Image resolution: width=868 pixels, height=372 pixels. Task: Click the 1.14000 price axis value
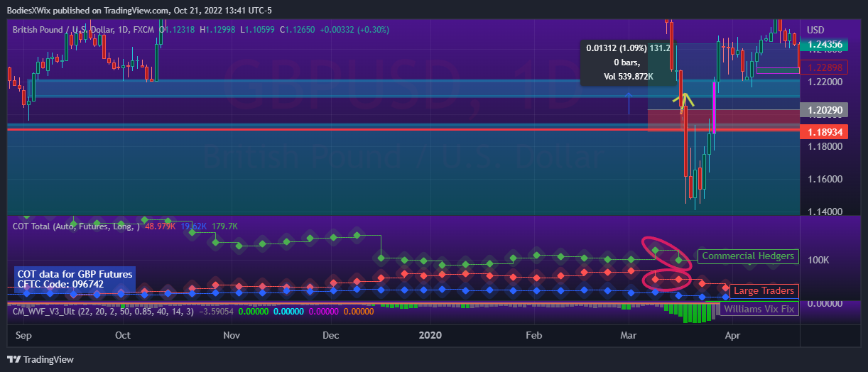point(825,212)
